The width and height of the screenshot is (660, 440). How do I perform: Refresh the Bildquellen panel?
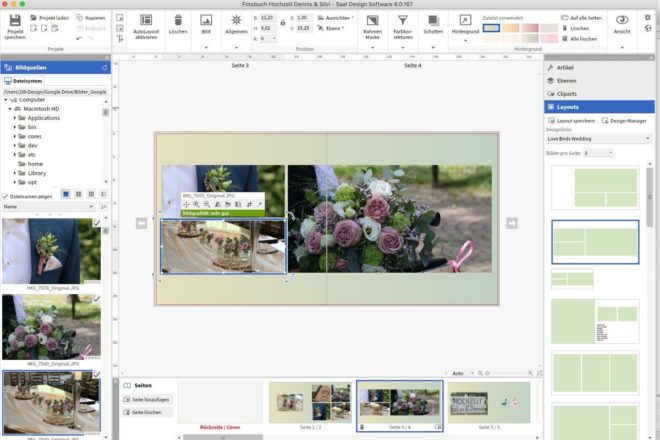(x=104, y=67)
